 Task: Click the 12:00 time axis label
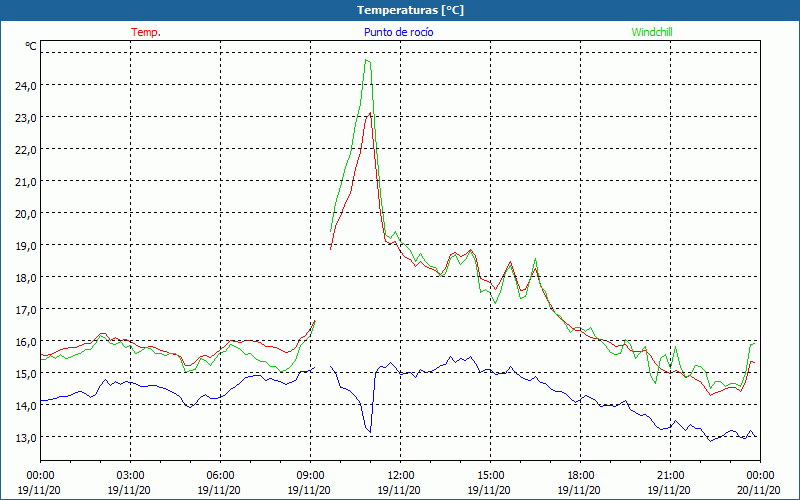[401, 476]
